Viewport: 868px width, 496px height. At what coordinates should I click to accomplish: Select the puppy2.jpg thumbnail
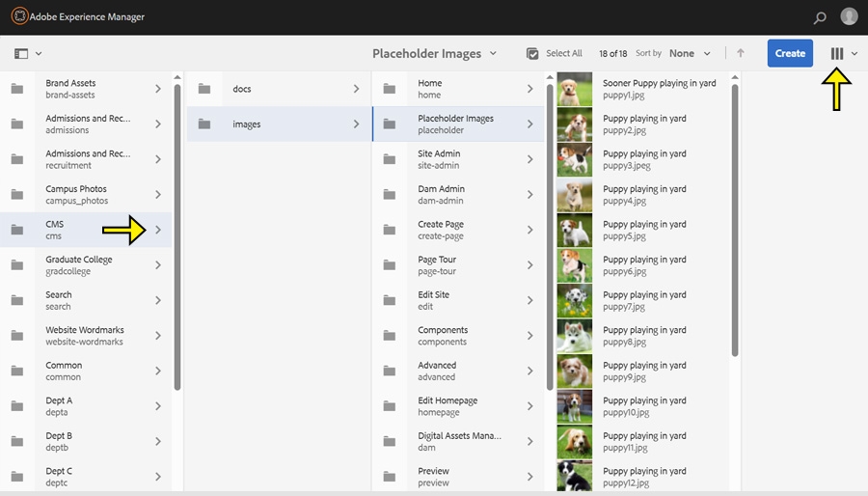click(x=575, y=124)
